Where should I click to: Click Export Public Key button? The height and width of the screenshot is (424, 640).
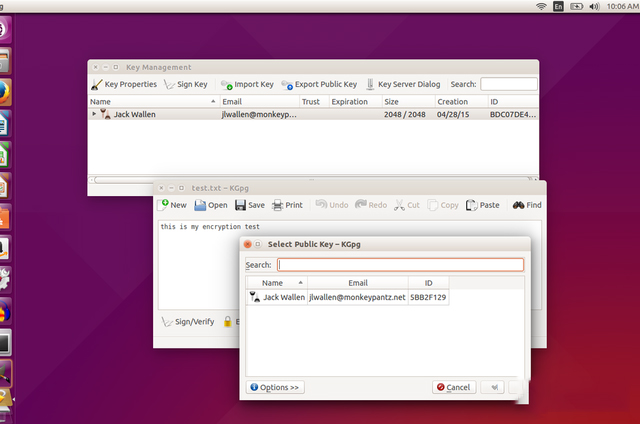(319, 84)
